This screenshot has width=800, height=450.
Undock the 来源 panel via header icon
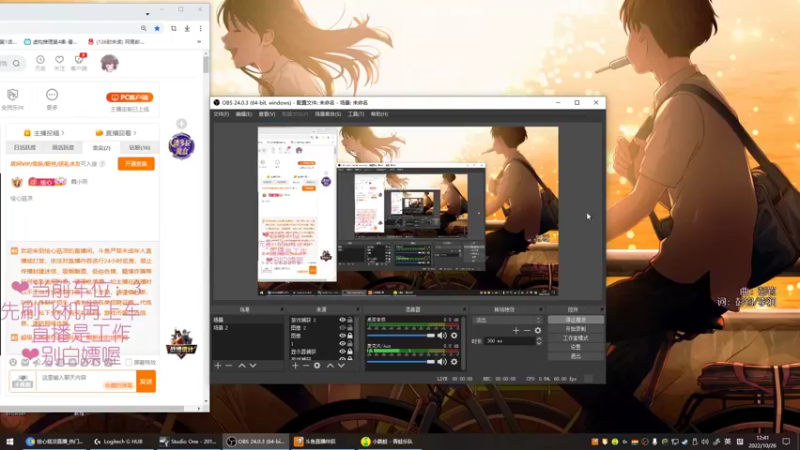pos(358,310)
